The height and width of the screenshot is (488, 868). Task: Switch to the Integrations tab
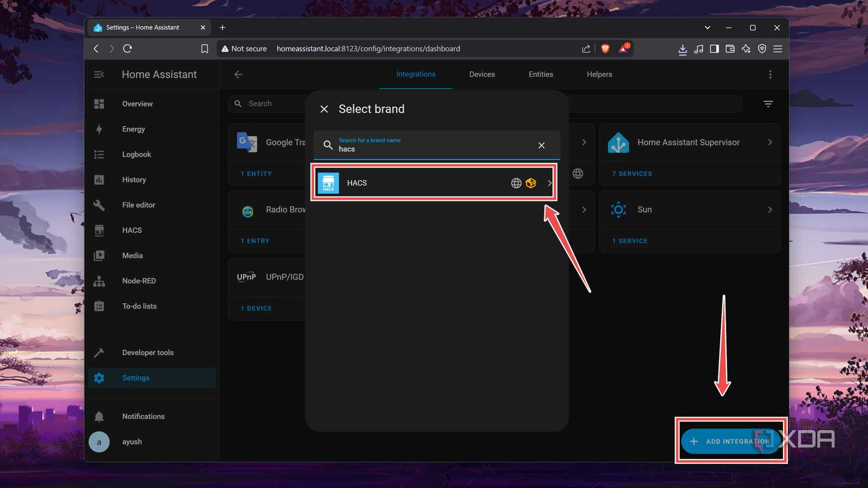point(416,74)
